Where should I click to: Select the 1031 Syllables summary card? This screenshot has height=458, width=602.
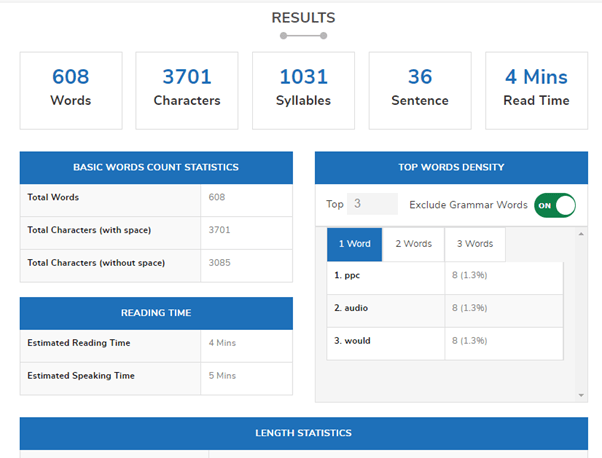(x=304, y=90)
